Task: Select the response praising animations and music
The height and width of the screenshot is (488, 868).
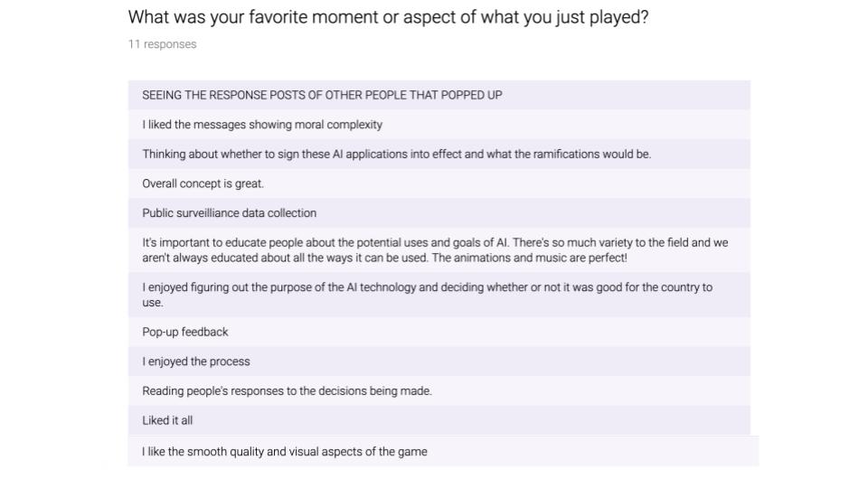Action: pyautogui.click(x=439, y=250)
